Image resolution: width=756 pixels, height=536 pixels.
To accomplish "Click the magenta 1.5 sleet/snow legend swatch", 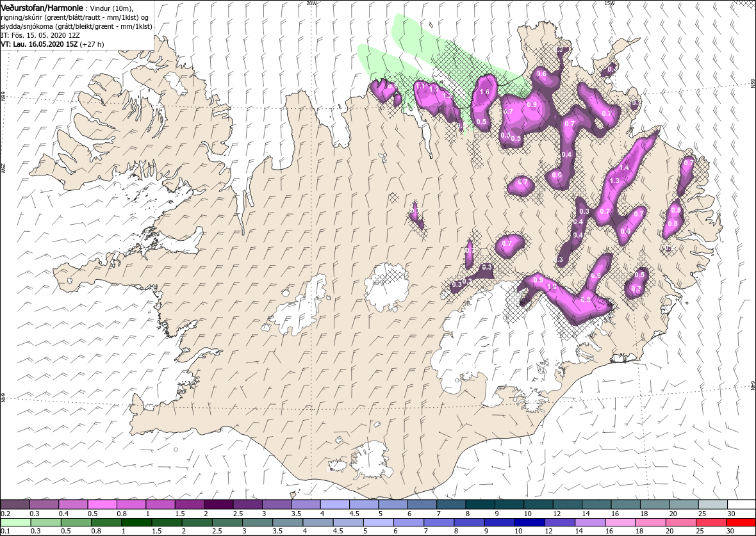I will (190, 504).
